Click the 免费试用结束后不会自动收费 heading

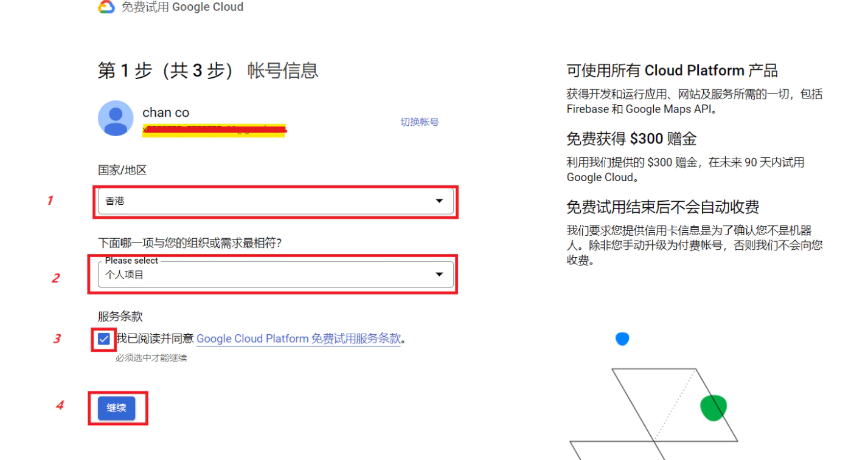[x=662, y=207]
